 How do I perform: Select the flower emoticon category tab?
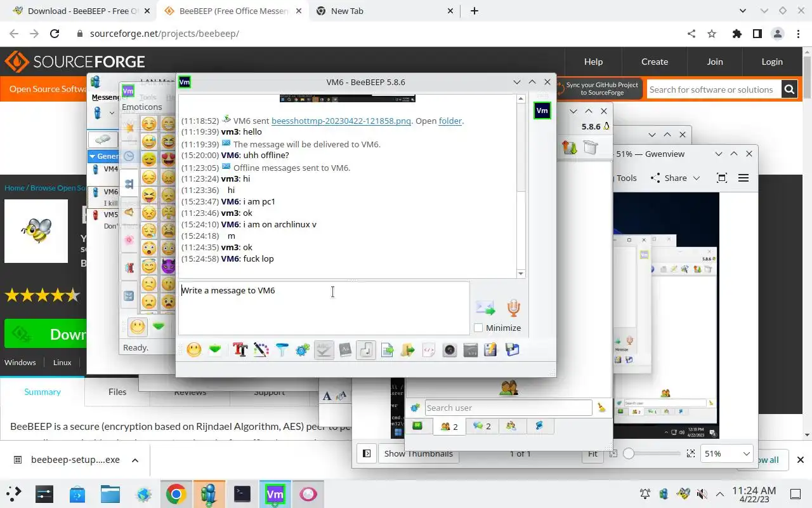tap(129, 240)
